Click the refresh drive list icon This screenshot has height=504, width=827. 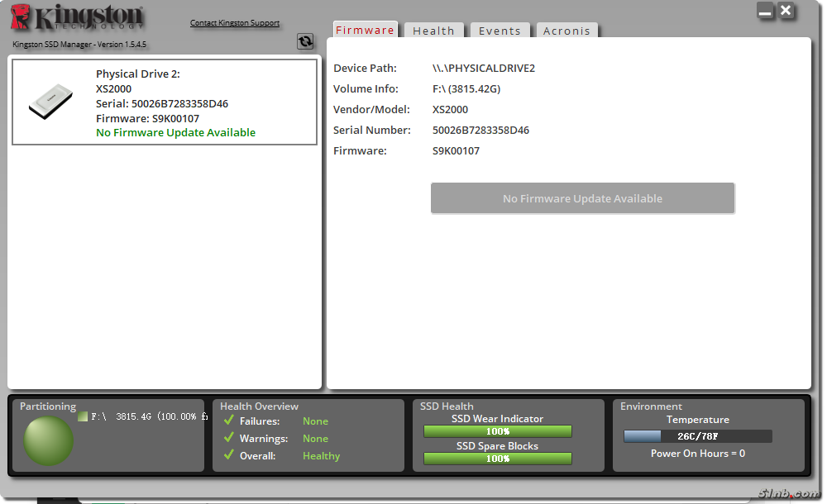tap(305, 41)
